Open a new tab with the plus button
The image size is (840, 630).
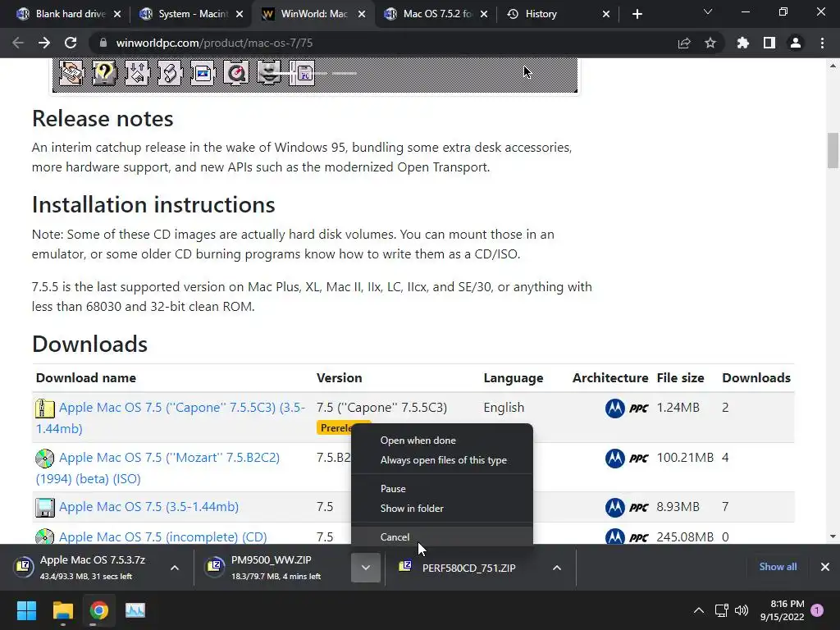coord(637,14)
